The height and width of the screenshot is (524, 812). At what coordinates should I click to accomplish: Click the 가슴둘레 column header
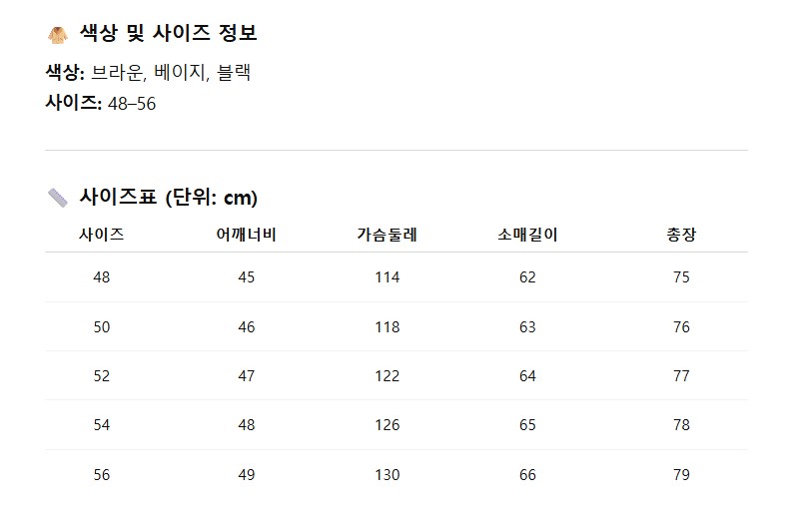[x=387, y=236]
